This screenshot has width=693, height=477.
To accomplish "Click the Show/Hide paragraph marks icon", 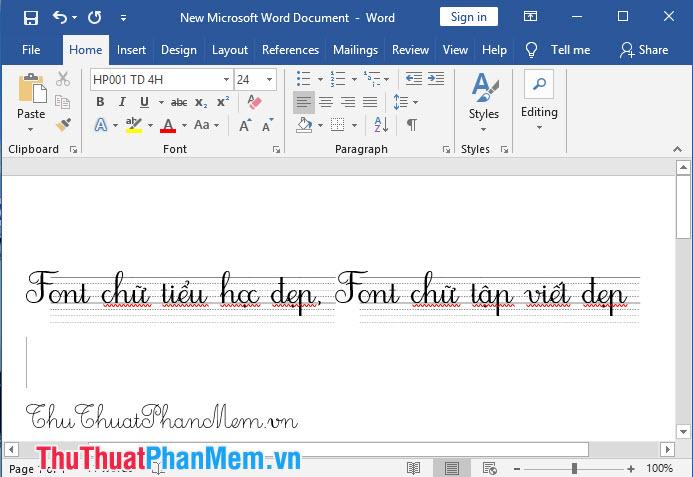I will [x=411, y=125].
